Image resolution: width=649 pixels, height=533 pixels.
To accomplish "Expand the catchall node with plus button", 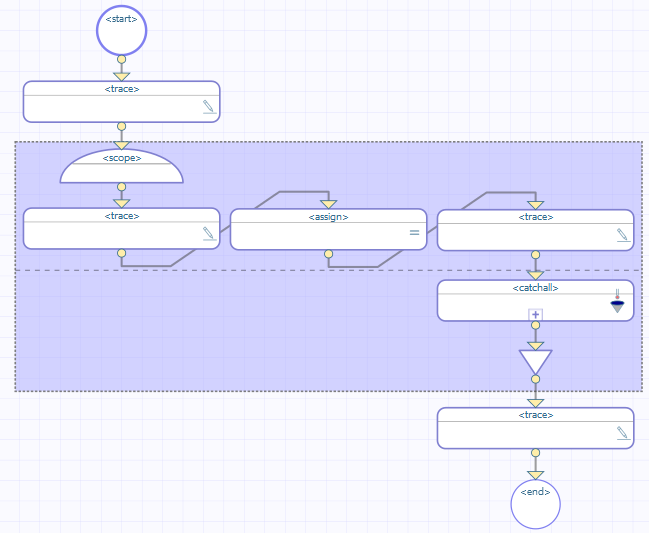I will click(535, 314).
